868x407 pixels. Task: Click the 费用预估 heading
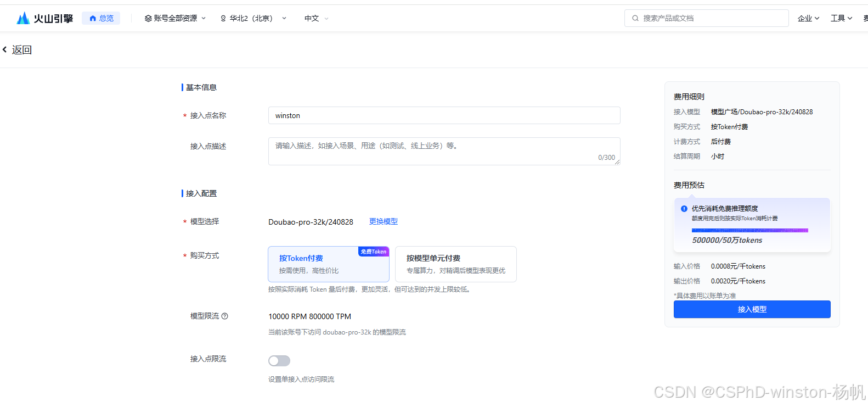click(x=689, y=185)
